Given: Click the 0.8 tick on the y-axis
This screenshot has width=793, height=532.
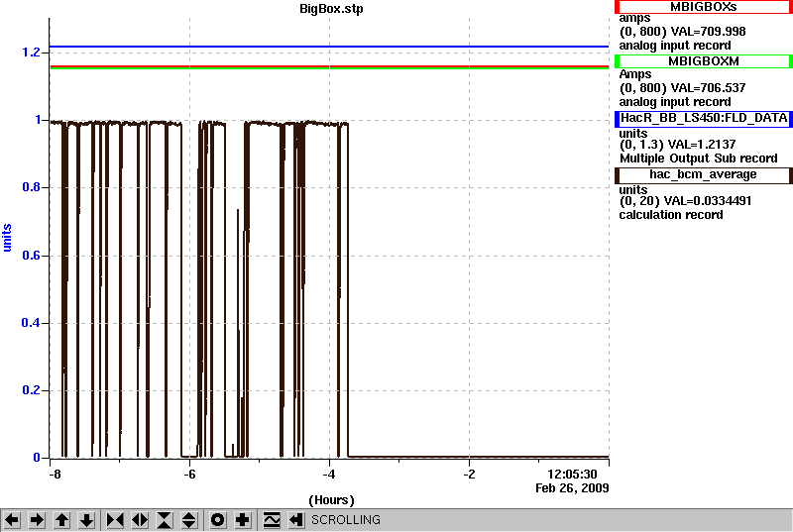Looking at the screenshot, I should pos(31,187).
